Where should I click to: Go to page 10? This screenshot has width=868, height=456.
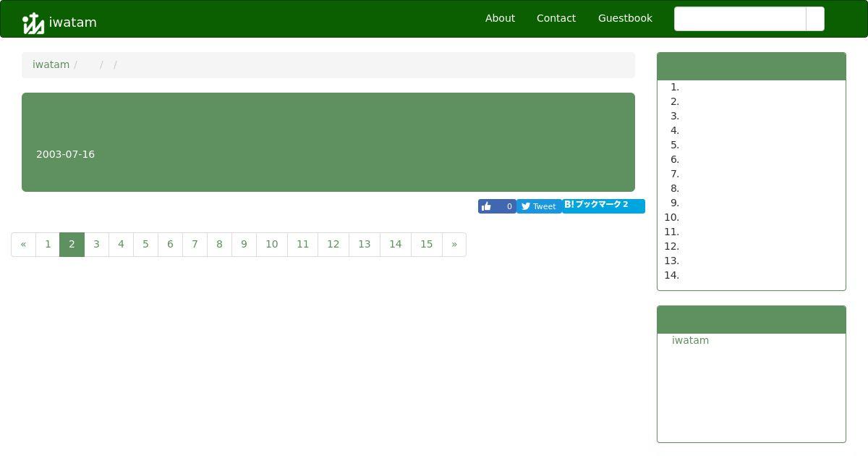(x=271, y=244)
